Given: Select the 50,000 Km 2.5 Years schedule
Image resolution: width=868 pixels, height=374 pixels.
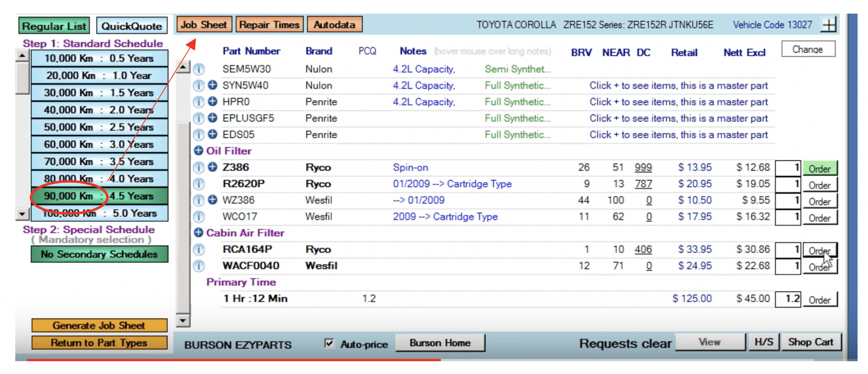Looking at the screenshot, I should 99,127.
